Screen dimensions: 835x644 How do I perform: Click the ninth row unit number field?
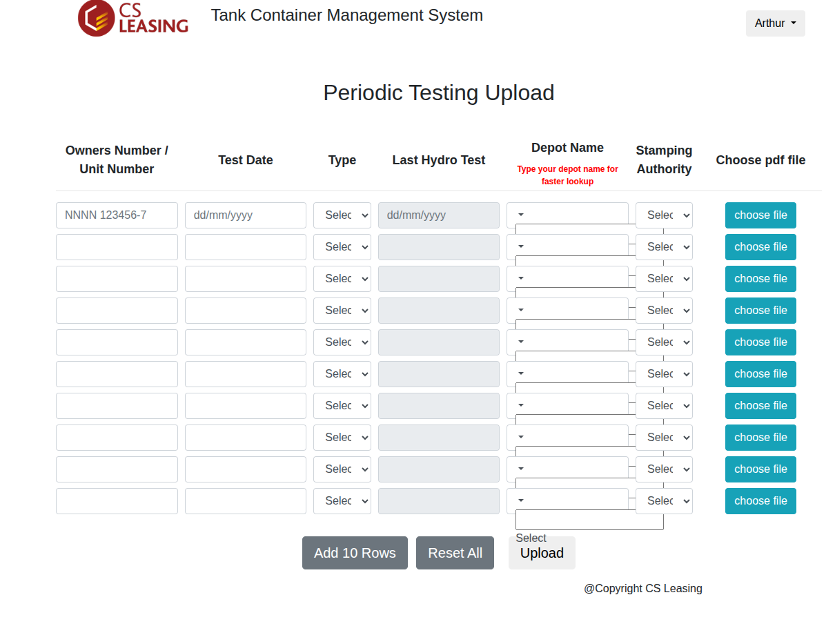117,469
